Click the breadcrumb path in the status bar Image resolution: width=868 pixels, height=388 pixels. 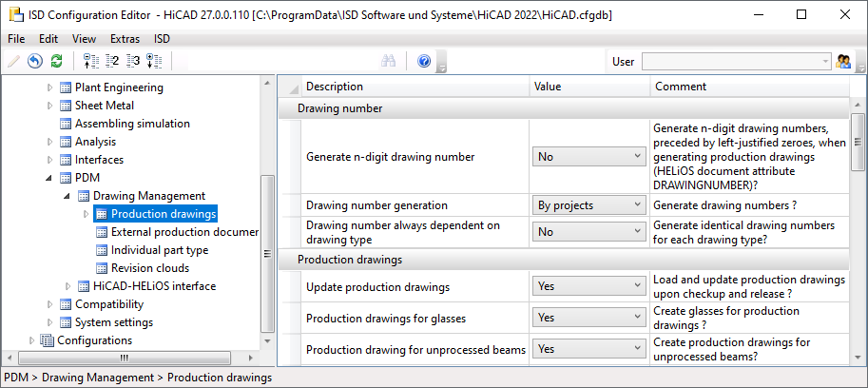coord(138,378)
